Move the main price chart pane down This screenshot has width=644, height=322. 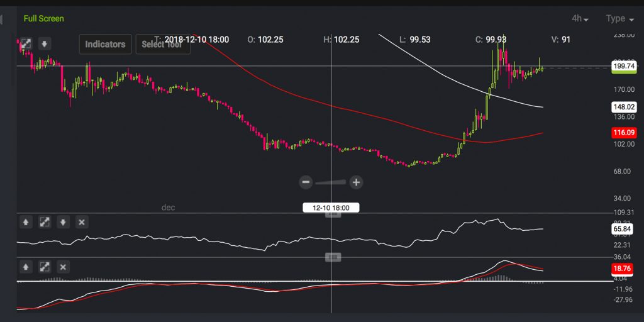pyautogui.click(x=45, y=44)
